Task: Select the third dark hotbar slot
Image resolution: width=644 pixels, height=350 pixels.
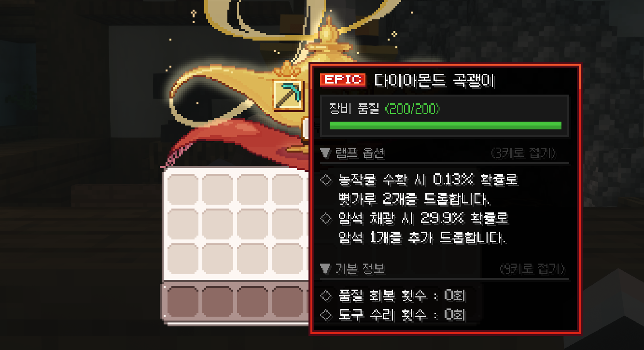Action: (252, 302)
